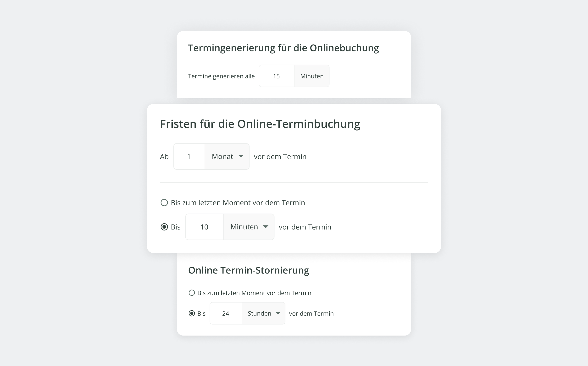Open the Stunden unit dropdown
Screen dimensions: 588x366
(263, 313)
